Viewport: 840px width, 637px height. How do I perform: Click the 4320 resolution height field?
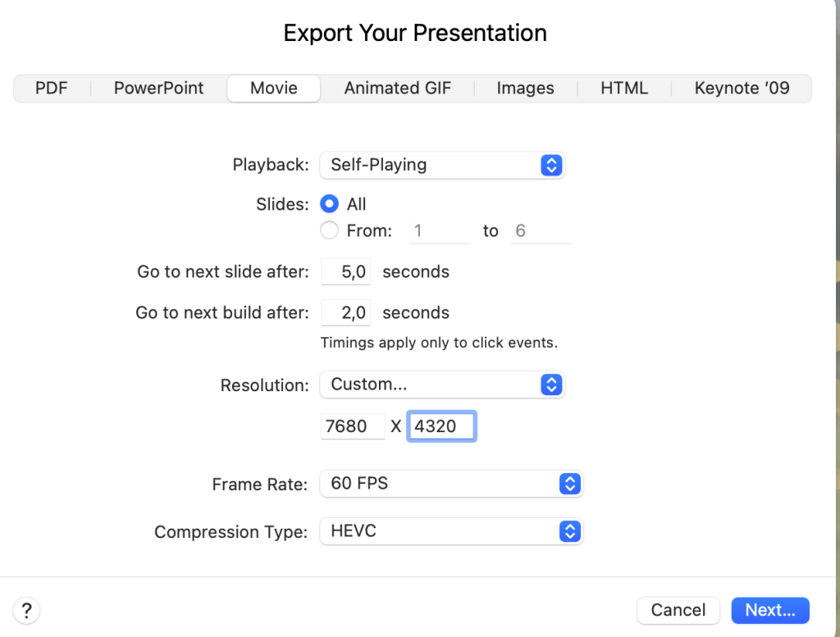click(x=441, y=425)
